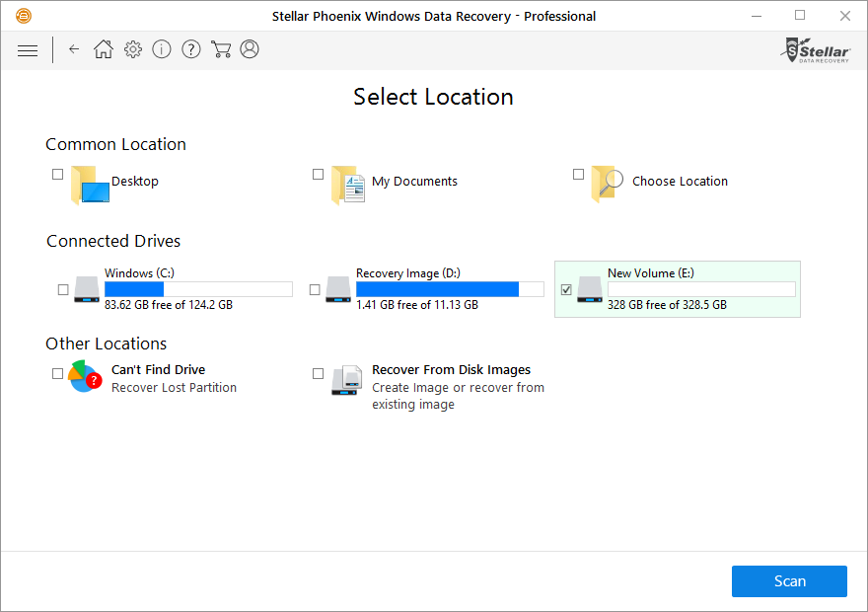The height and width of the screenshot is (612, 868).
Task: Enable the Can't Find Drive checkbox
Action: (x=57, y=374)
